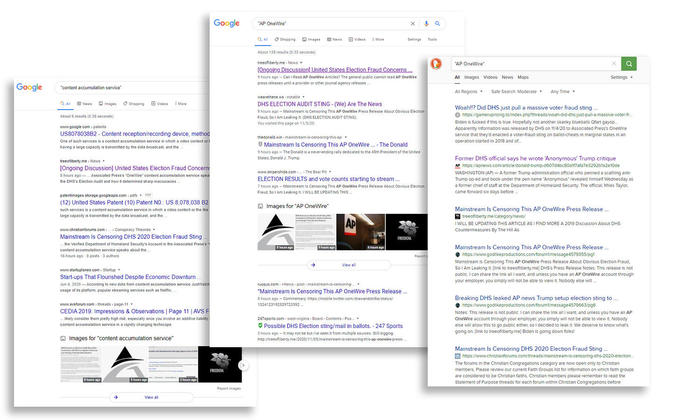Open "Mainstream Is Censoring DHS 2020" in left window
Viewport: 700px width, 420px height.
point(131,237)
